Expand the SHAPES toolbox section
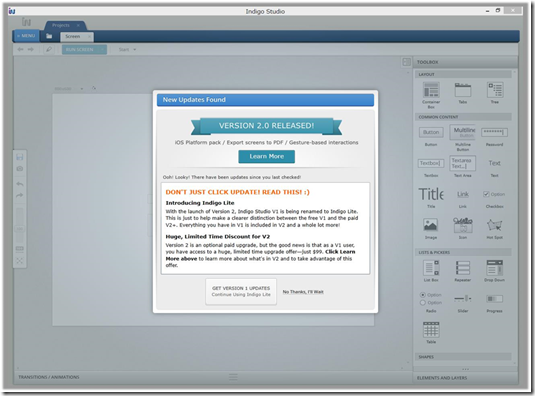 coord(463,357)
